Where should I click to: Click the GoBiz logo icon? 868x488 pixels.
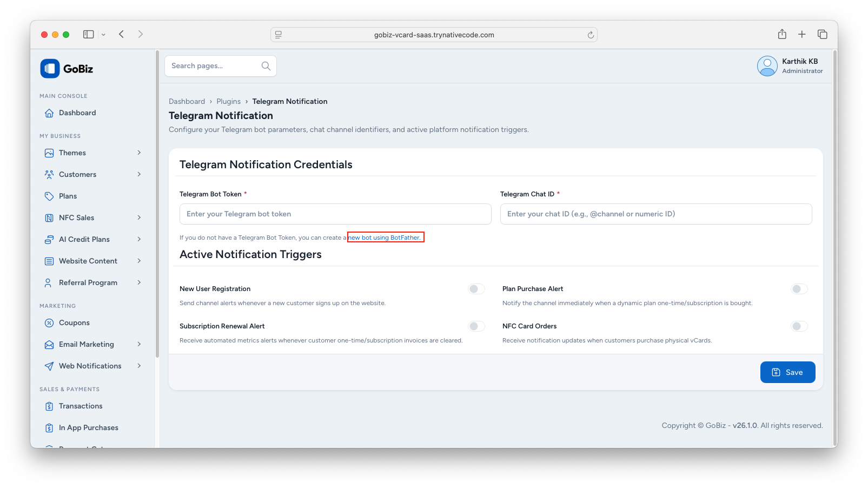click(x=50, y=69)
